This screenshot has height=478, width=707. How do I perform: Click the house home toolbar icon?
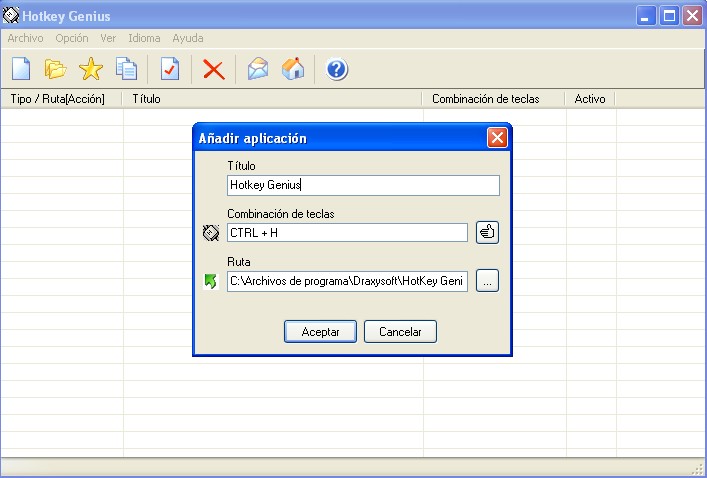293,69
